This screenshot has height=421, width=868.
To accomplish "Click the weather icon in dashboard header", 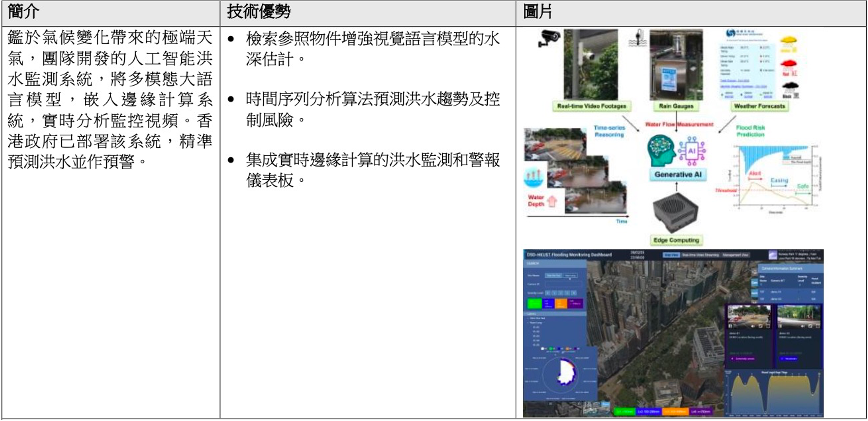I will pyautogui.click(x=772, y=255).
